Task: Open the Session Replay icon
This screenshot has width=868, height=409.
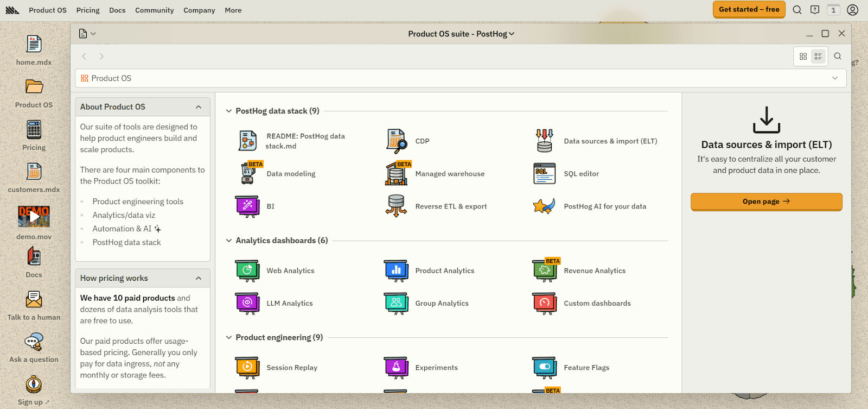Action: [248, 368]
